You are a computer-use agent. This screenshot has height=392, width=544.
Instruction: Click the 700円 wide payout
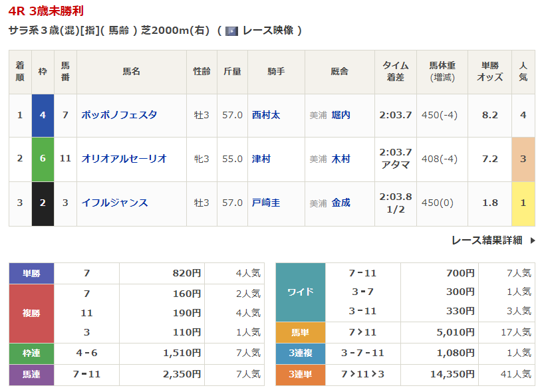pos(460,274)
